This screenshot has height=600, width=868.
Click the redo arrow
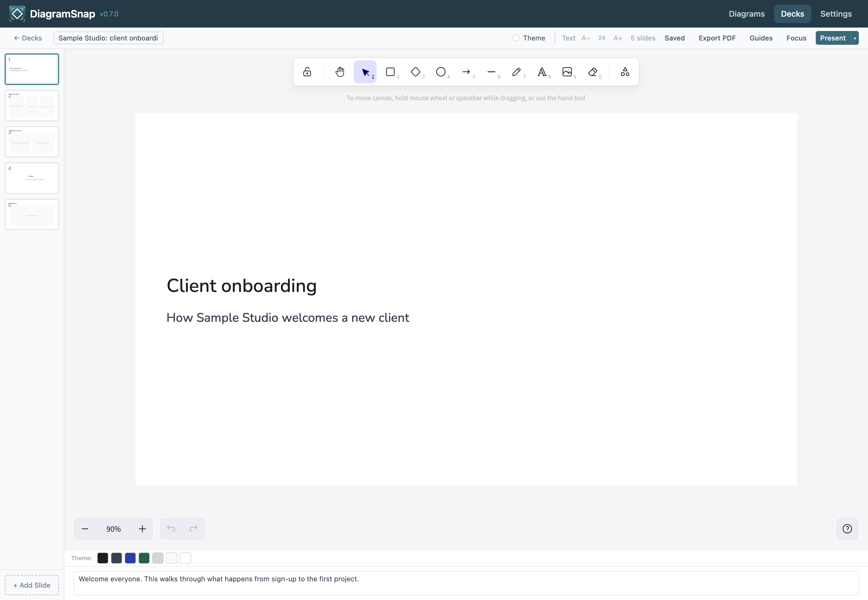(x=193, y=529)
